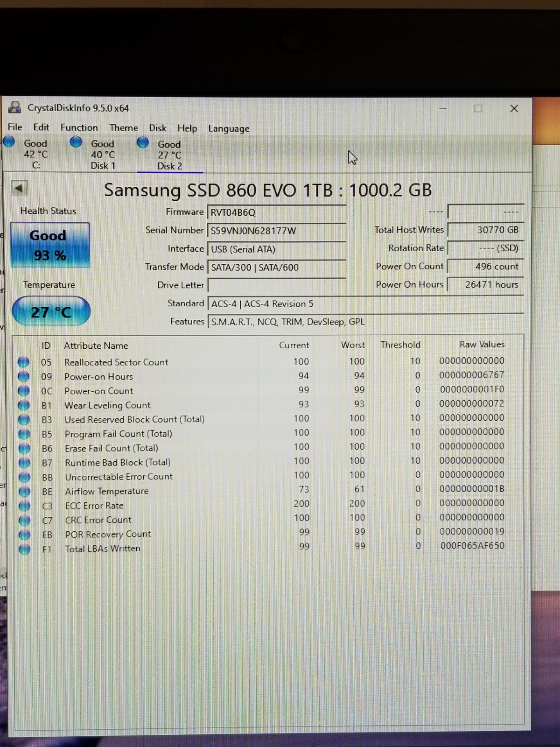560x747 pixels.
Task: Click the Transfer Mode field
Action: tap(277, 267)
